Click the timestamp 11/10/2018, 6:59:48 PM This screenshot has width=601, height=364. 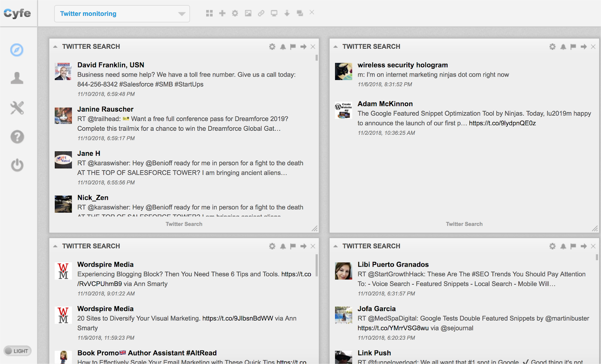click(106, 94)
